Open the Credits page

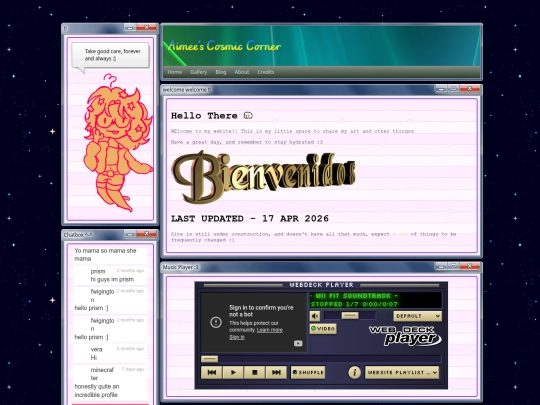(x=266, y=72)
